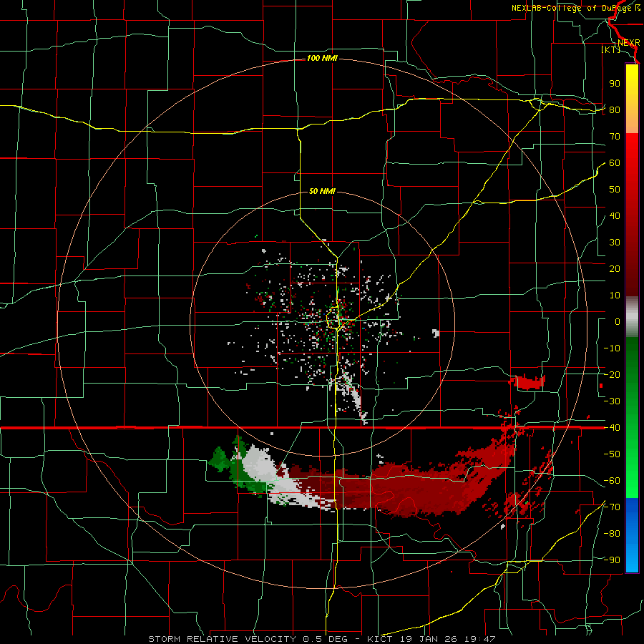Click the 100 NMI range ring label
644x644 pixels.
[322, 59]
